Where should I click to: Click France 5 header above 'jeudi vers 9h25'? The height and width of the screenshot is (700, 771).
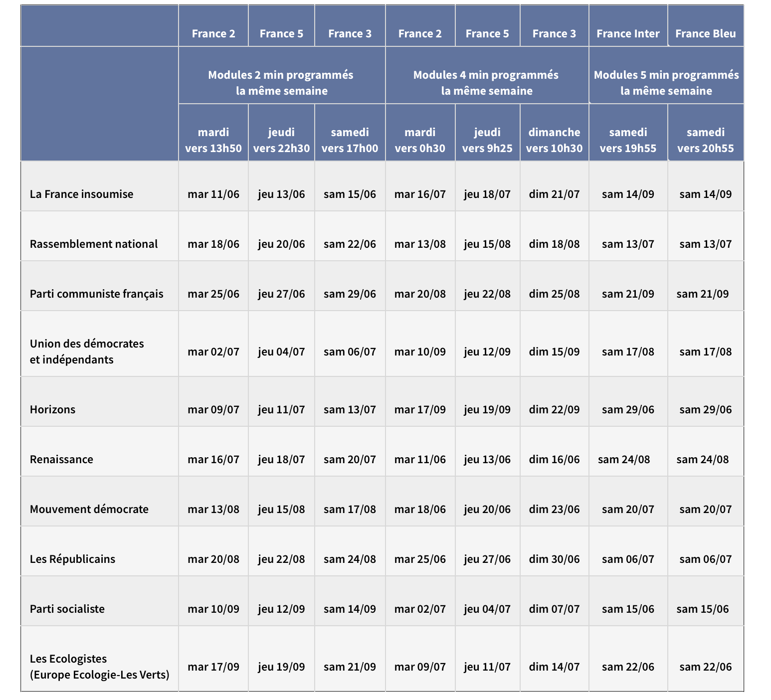click(487, 33)
